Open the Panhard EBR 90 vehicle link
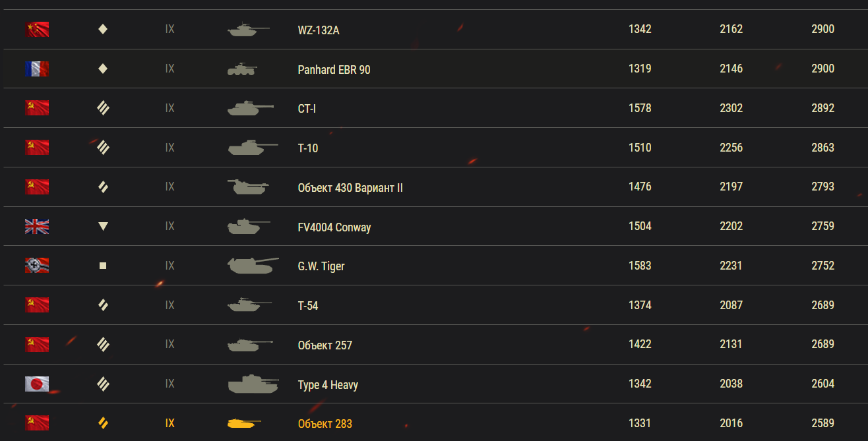Screen dimensions: 868x441 [334, 69]
